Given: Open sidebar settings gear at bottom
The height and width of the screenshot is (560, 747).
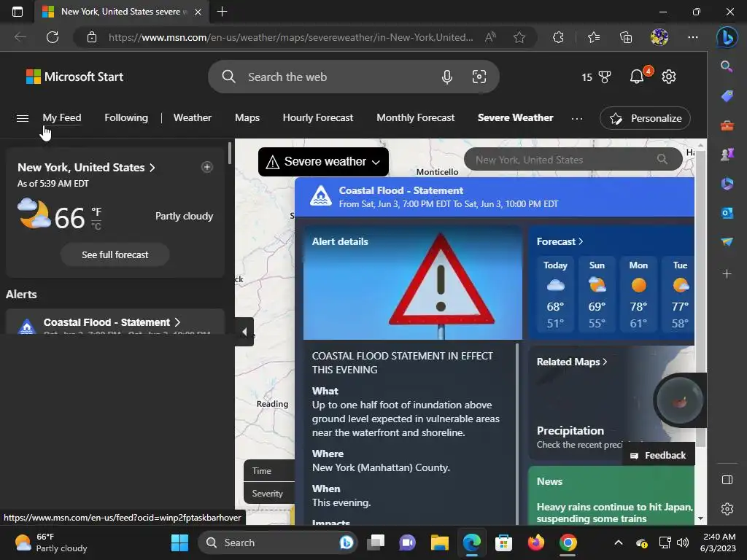Looking at the screenshot, I should pos(727,509).
